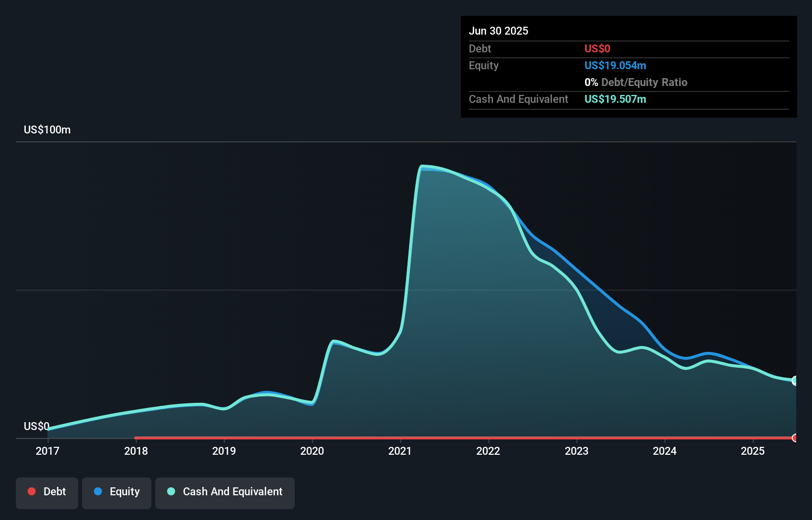Screen dimensions: 812x520
Task: Select the red debt endpoint marker on the chart
Action: click(x=795, y=438)
